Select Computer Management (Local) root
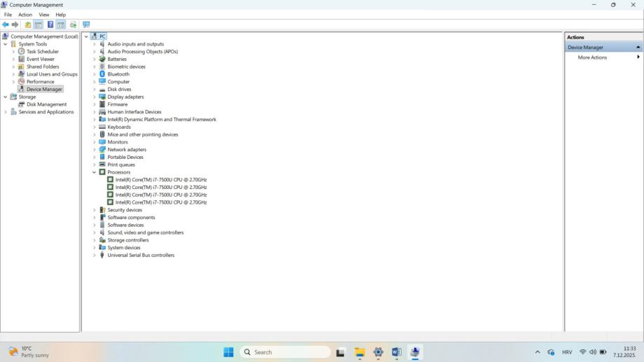The image size is (644, 362). (x=44, y=36)
